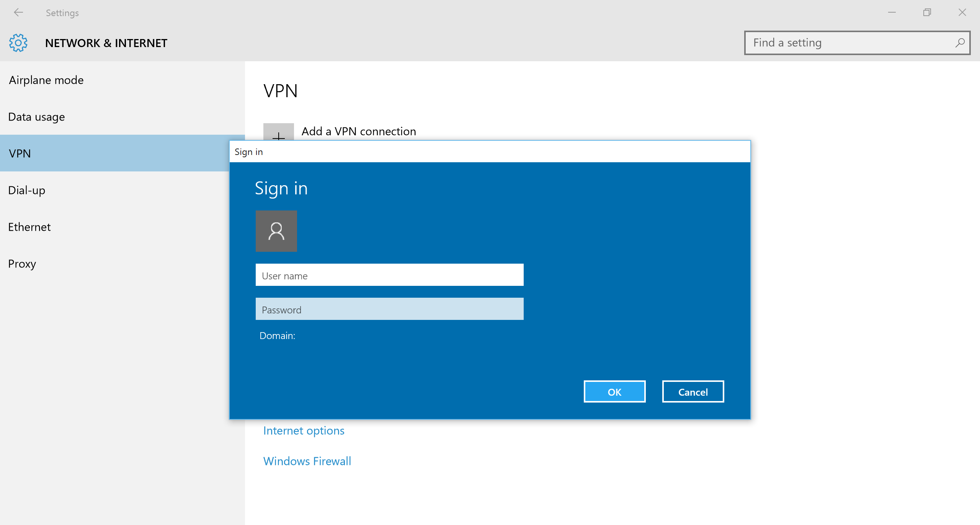Image resolution: width=980 pixels, height=525 pixels.
Task: Click the Settings gear icon
Action: click(x=18, y=43)
